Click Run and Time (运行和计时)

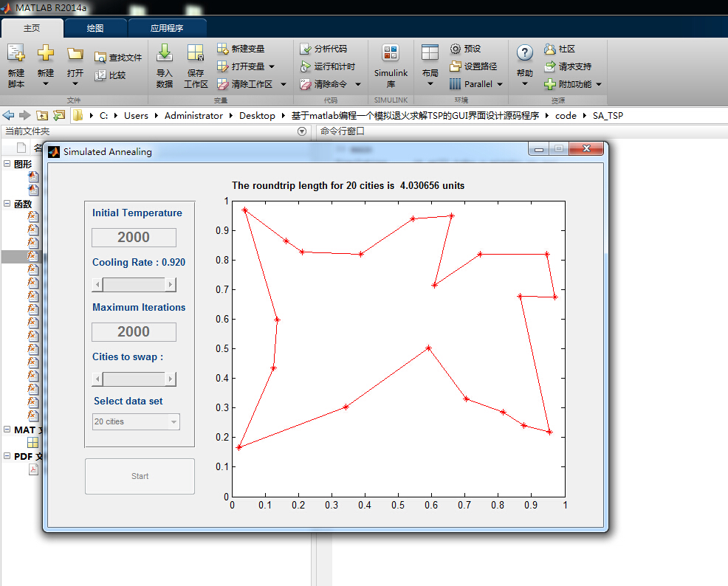click(327, 66)
